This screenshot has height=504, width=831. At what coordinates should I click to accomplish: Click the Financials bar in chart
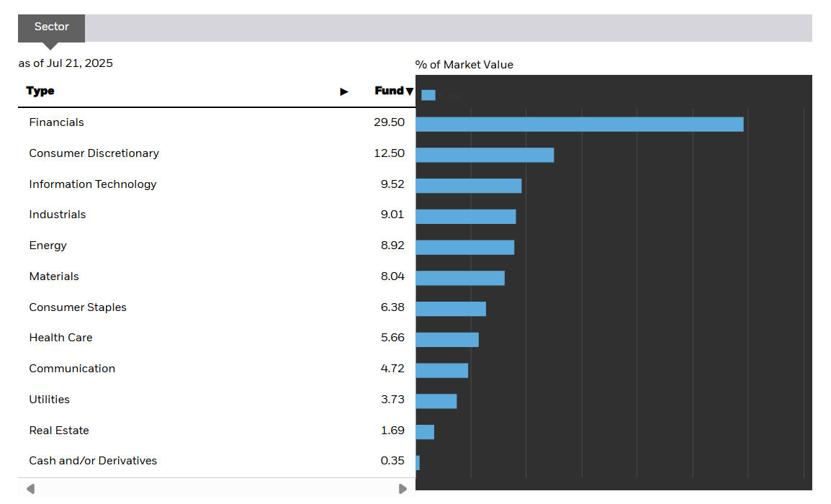point(579,125)
